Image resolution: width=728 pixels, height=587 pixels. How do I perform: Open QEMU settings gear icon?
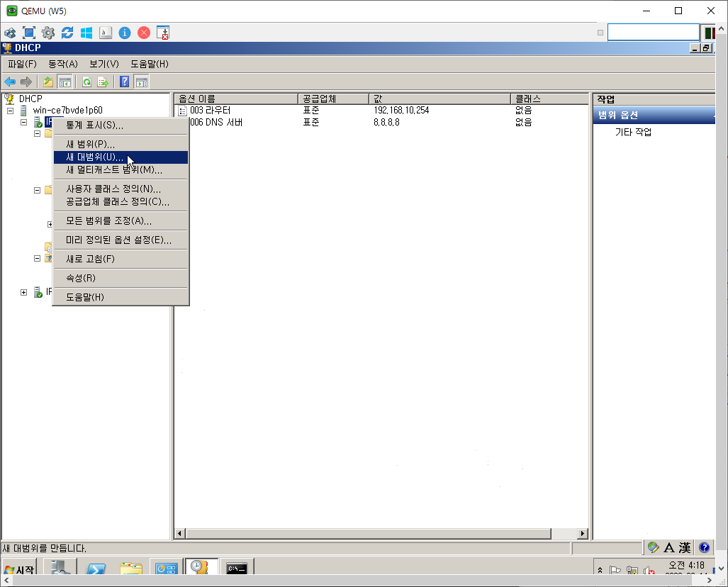[x=47, y=33]
